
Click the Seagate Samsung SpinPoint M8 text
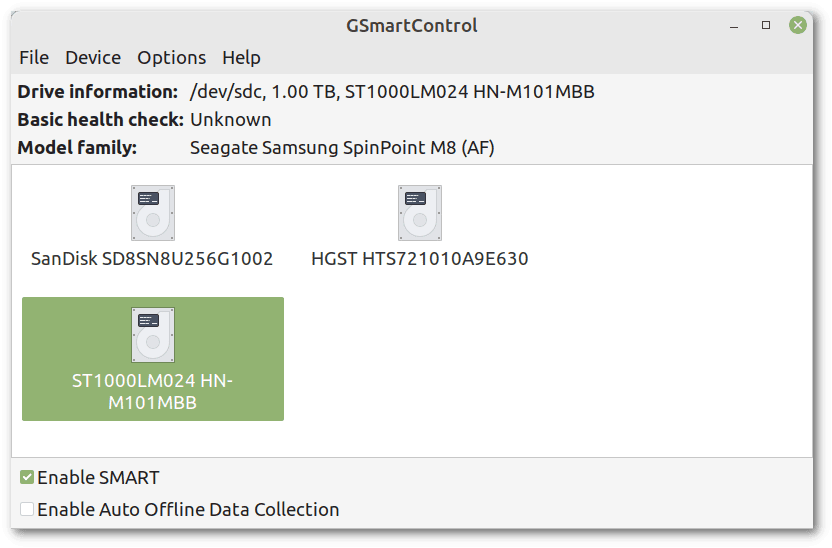(x=342, y=148)
